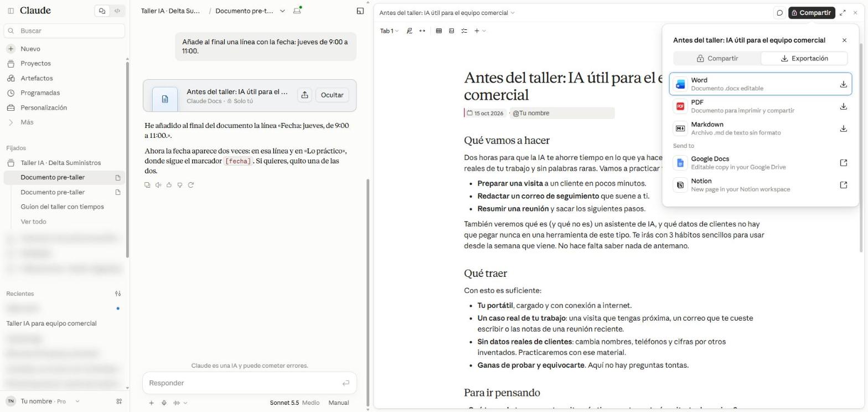Expand the Más menu chevron
This screenshot has width=868, height=412.
11,122
